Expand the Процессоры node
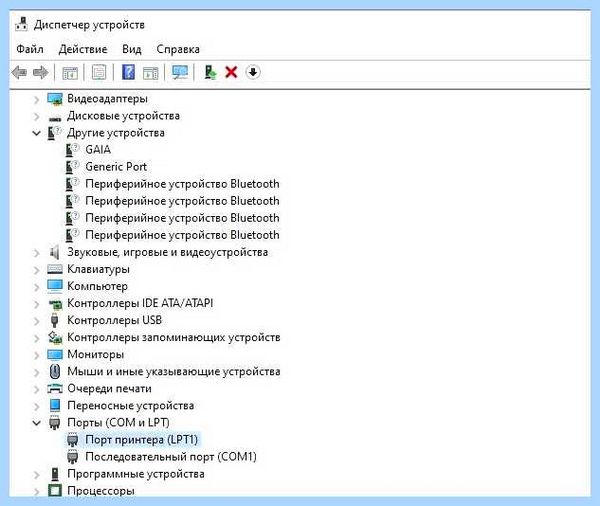This screenshot has width=600, height=506. 37,491
